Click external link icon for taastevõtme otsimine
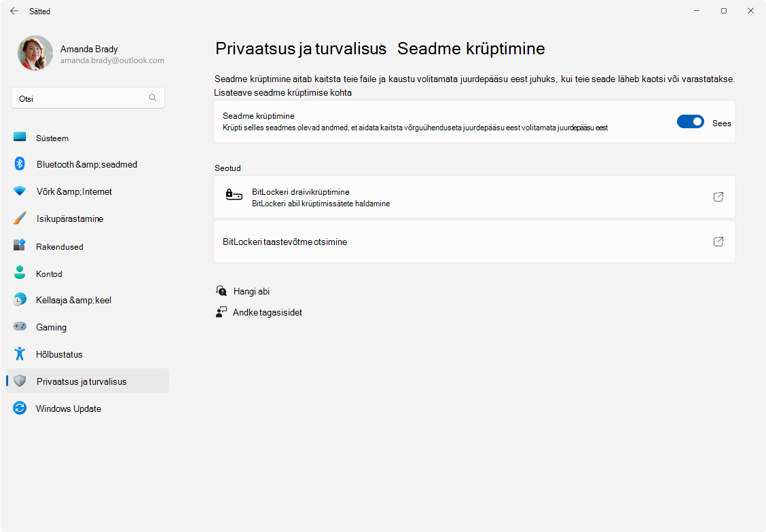The width and height of the screenshot is (766, 532). (x=718, y=242)
